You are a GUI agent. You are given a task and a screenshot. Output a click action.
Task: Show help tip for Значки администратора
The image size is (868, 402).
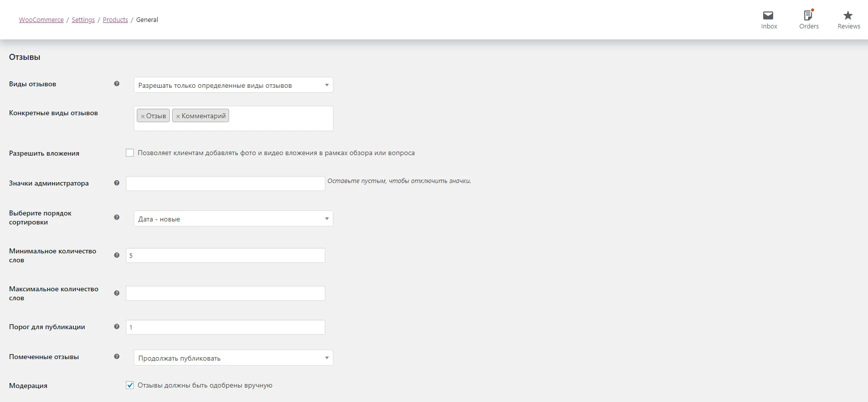(117, 183)
